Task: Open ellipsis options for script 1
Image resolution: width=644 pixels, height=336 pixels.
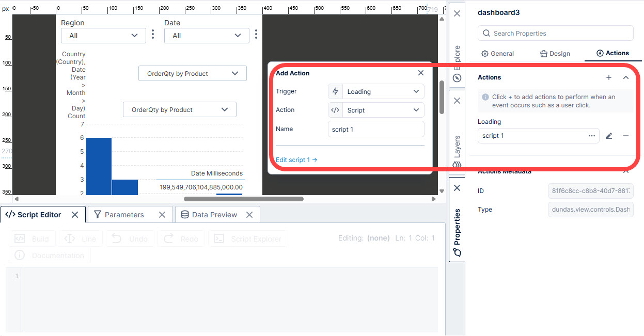Action: coord(591,135)
